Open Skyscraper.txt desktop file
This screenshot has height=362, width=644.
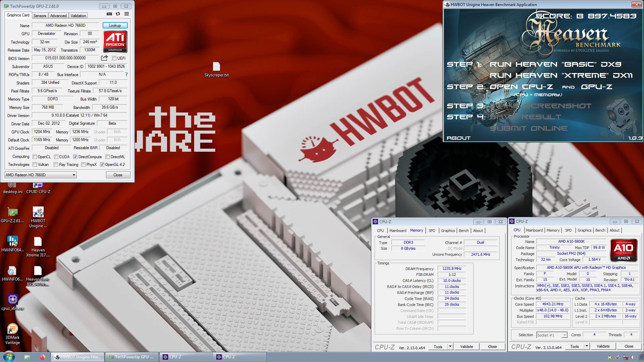click(216, 70)
